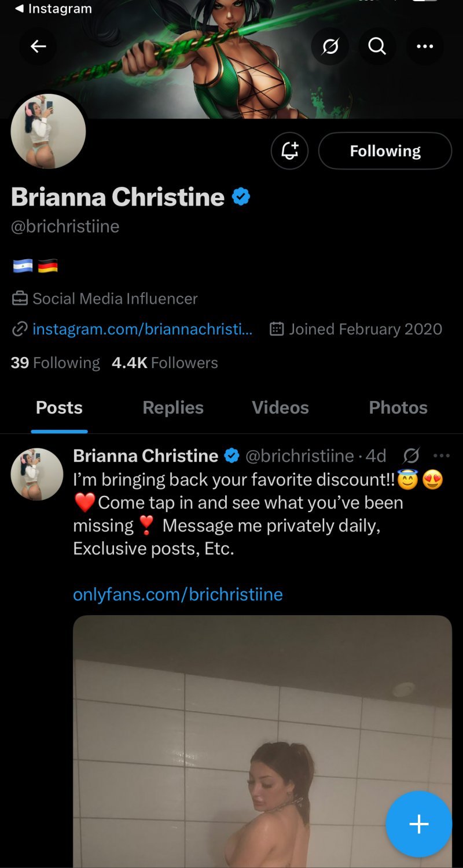Return to Instagram app via top-left link

[x=53, y=9]
